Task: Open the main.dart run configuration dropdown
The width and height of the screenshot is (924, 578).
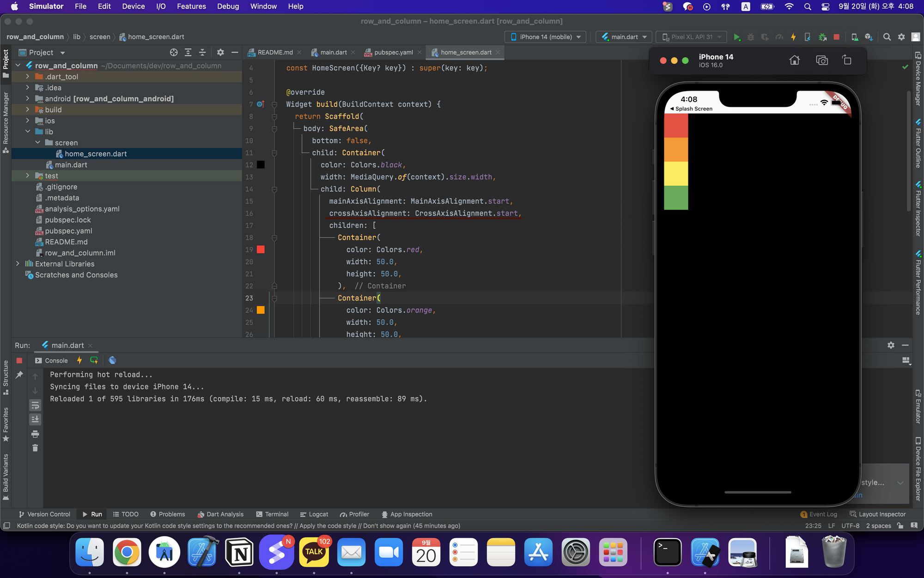Action: (624, 37)
